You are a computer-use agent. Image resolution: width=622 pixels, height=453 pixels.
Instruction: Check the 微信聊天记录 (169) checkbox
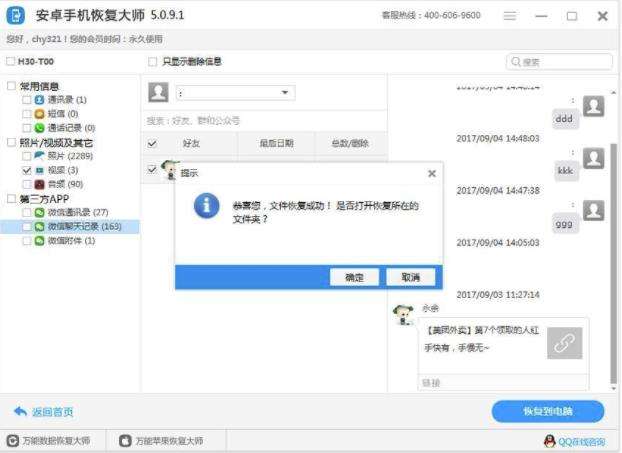tap(27, 226)
